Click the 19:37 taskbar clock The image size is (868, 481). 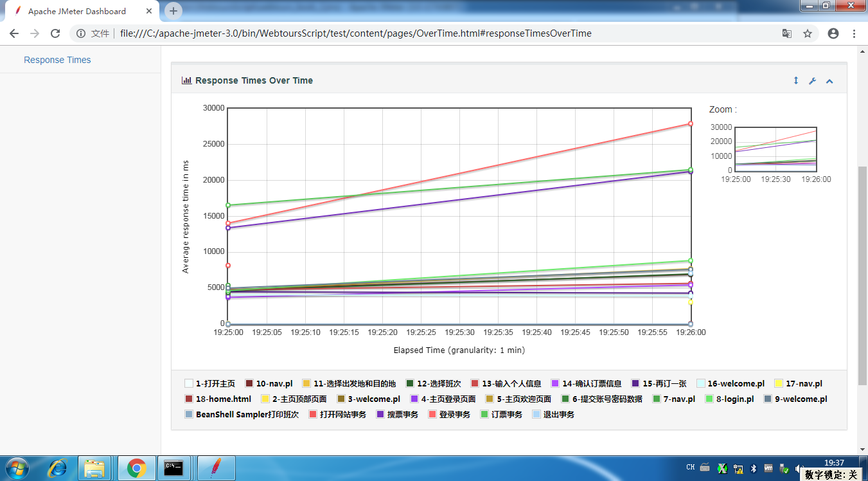835,462
